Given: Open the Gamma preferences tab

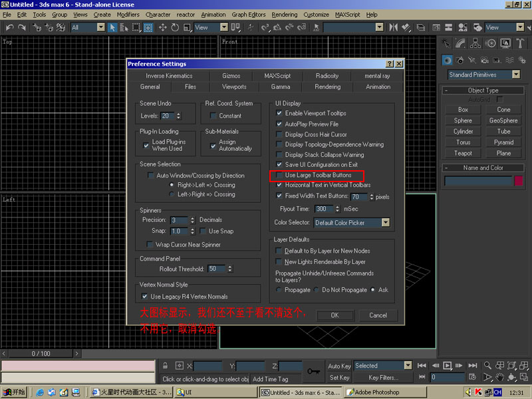Looking at the screenshot, I should pyautogui.click(x=281, y=87).
